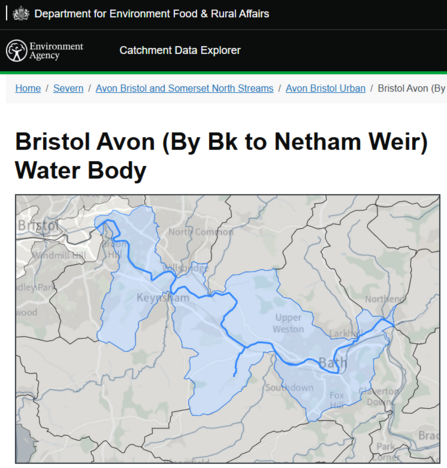
Task: Click the Windmill Hill label on map
Action: point(59,256)
